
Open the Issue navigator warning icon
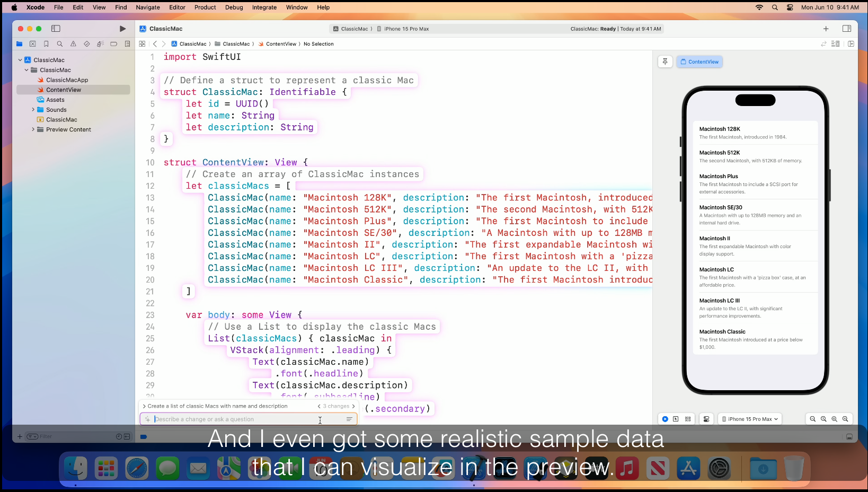(x=73, y=44)
